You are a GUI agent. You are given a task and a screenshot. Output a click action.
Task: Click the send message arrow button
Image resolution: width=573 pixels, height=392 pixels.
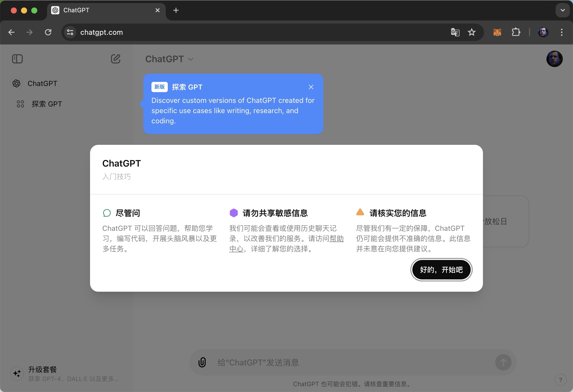(x=503, y=362)
